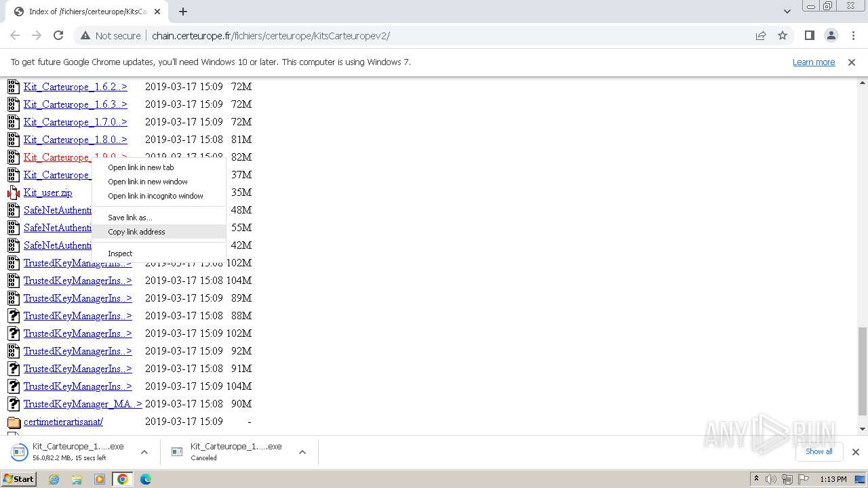Click the scrollbar down arrow
Screen dimensions: 868x488
(862, 429)
